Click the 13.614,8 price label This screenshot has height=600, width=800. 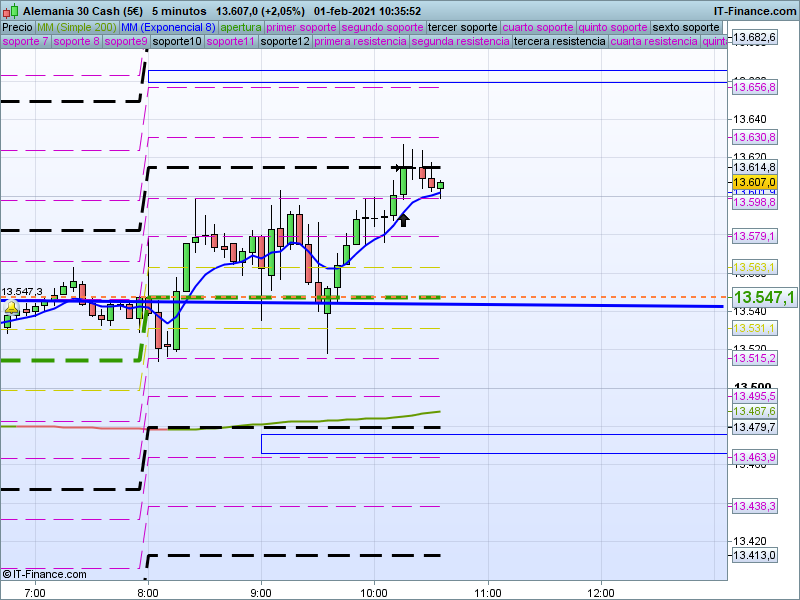pyautogui.click(x=754, y=167)
